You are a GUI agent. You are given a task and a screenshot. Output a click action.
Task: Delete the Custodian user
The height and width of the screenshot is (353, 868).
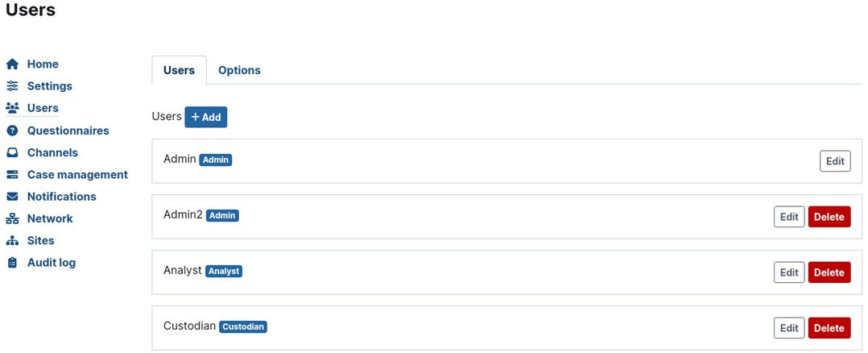tap(829, 328)
